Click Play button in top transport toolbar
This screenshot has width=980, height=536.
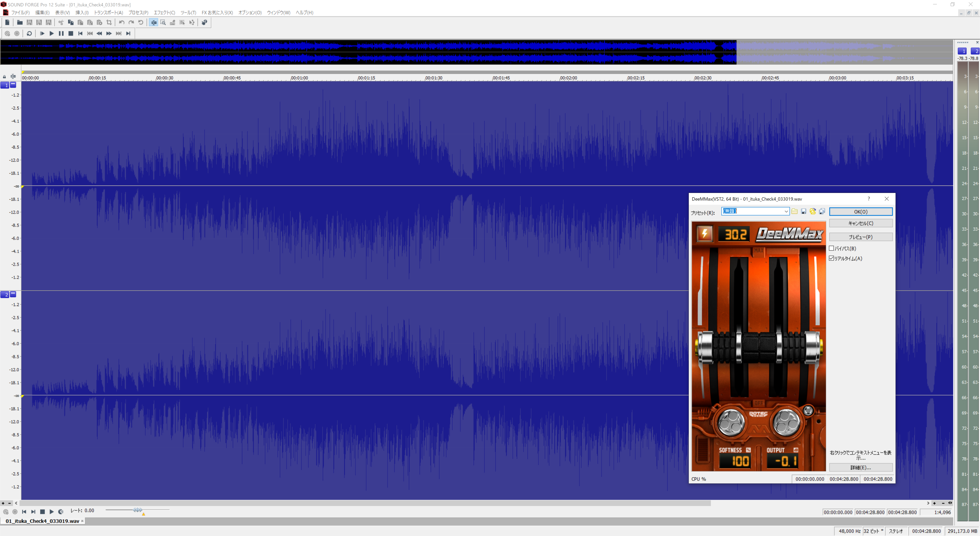tap(51, 33)
